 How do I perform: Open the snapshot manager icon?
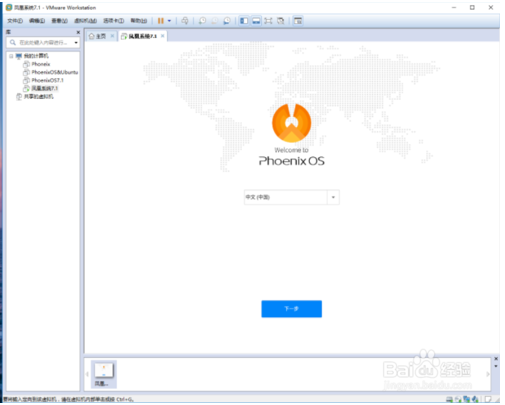(x=227, y=21)
